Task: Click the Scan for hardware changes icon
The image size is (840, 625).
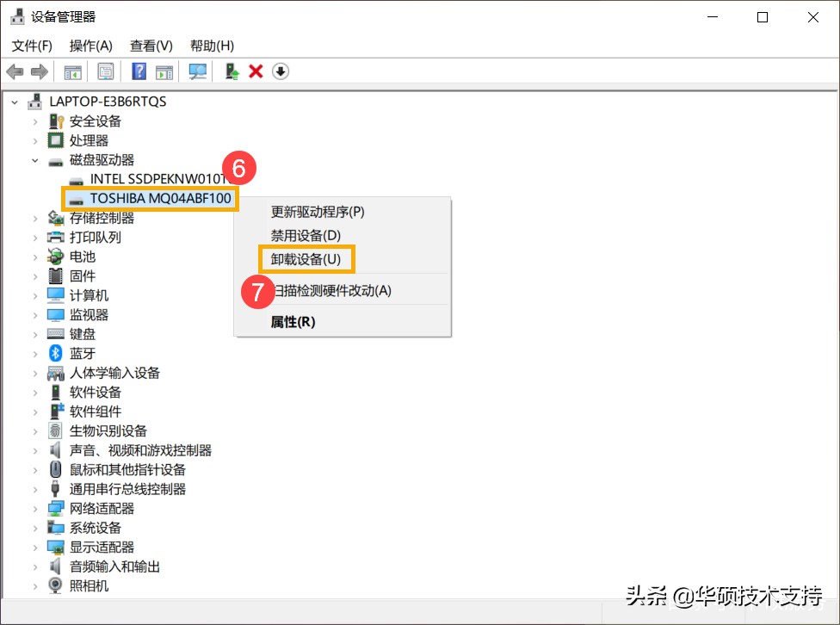Action: 197,71
